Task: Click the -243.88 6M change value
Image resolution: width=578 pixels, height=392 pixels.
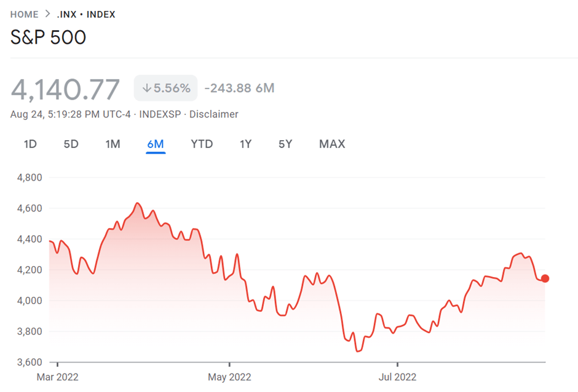Action: (239, 88)
